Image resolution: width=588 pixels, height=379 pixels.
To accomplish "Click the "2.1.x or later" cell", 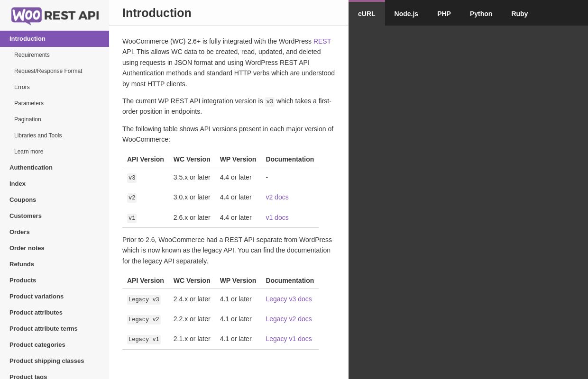I will click(x=192, y=339).
